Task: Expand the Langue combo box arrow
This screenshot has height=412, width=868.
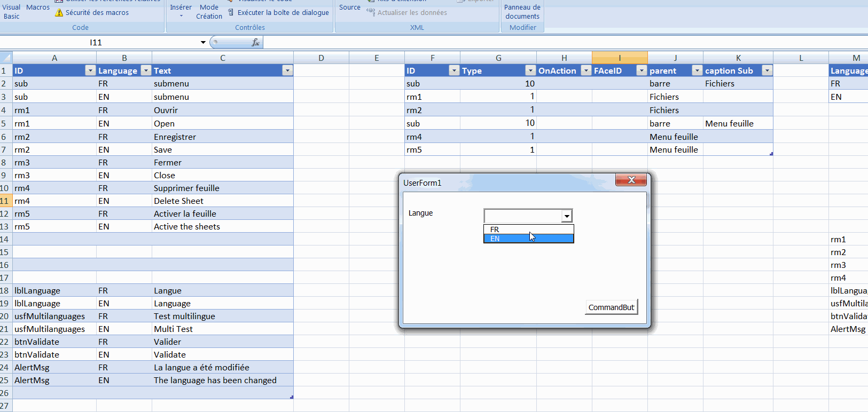Action: 566,216
